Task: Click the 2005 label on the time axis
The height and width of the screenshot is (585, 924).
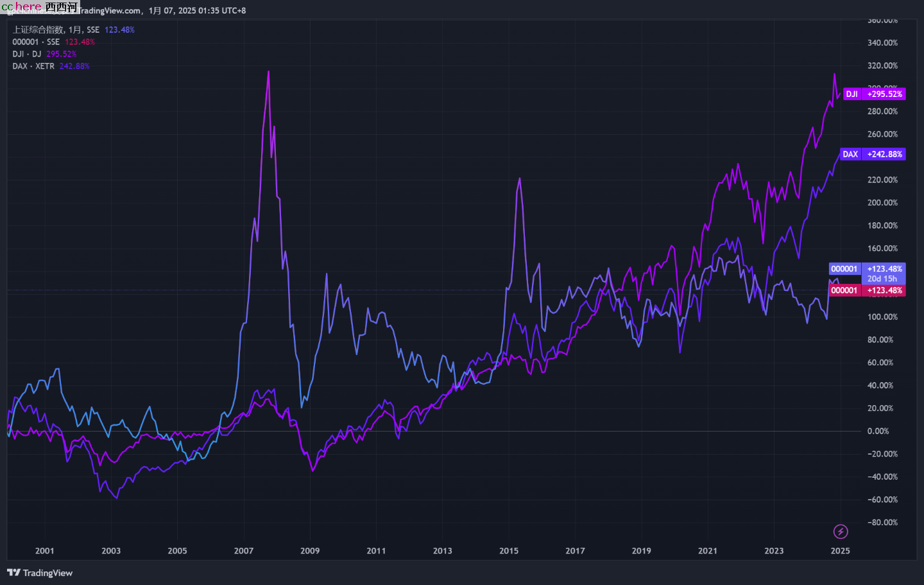Action: (177, 550)
